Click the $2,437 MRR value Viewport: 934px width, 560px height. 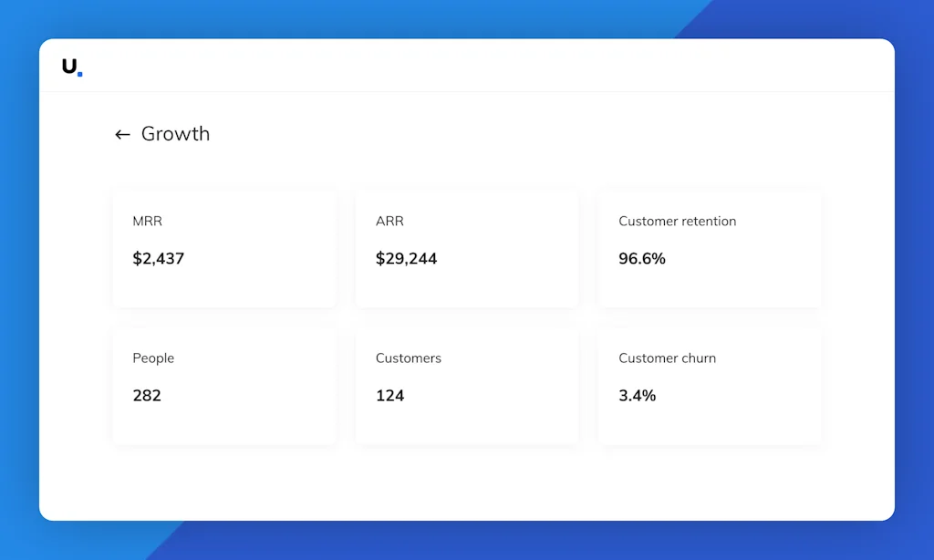159,259
